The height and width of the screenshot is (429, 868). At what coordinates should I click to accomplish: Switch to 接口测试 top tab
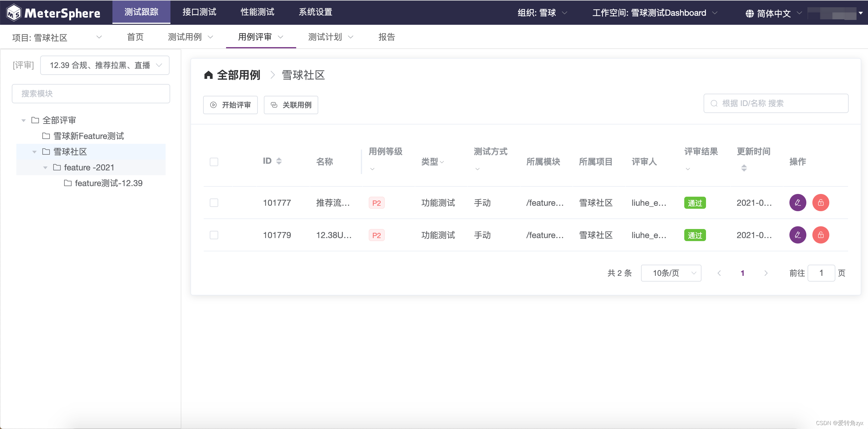click(x=199, y=12)
